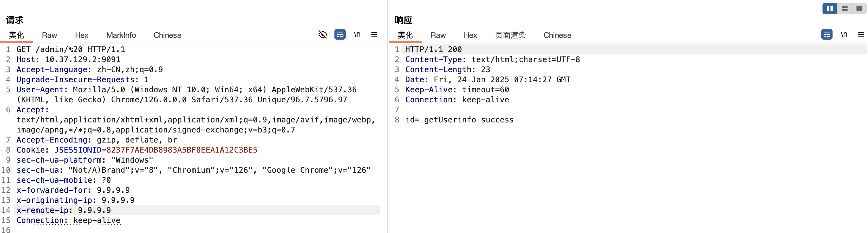This screenshot has height=233, width=868.
Task: Switch to request MarkInfo tab
Action: (x=121, y=35)
